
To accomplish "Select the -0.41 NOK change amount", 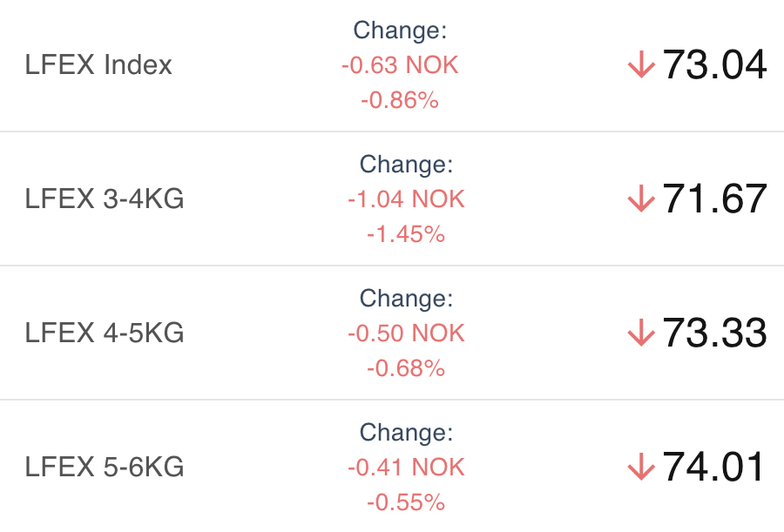I will 406,468.
